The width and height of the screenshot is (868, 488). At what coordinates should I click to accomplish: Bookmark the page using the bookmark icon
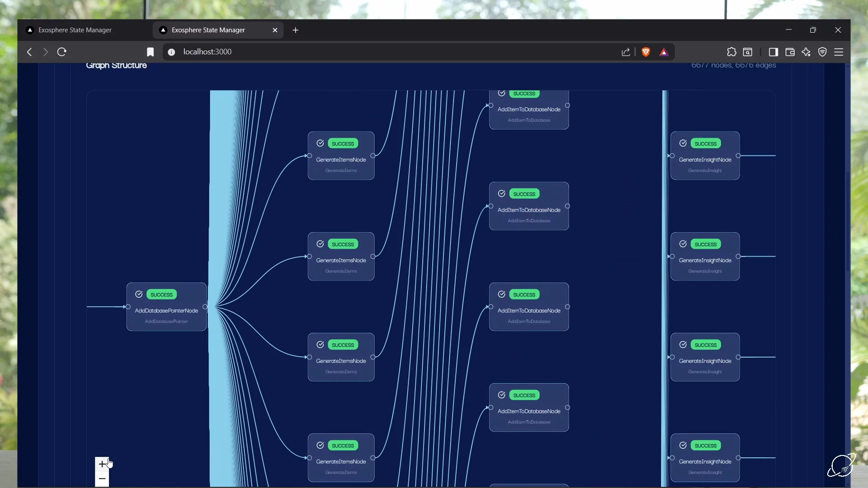coord(150,52)
